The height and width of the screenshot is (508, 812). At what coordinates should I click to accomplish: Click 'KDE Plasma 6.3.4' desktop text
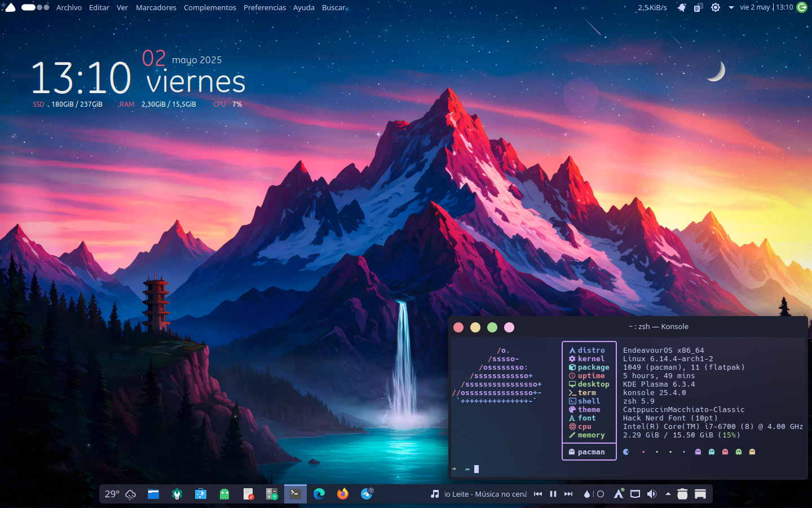659,384
